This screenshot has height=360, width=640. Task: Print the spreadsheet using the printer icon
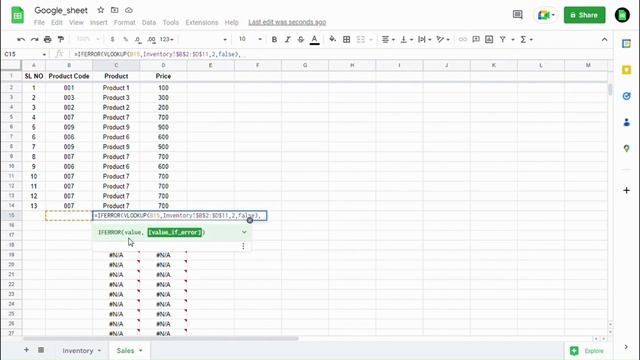48,40
